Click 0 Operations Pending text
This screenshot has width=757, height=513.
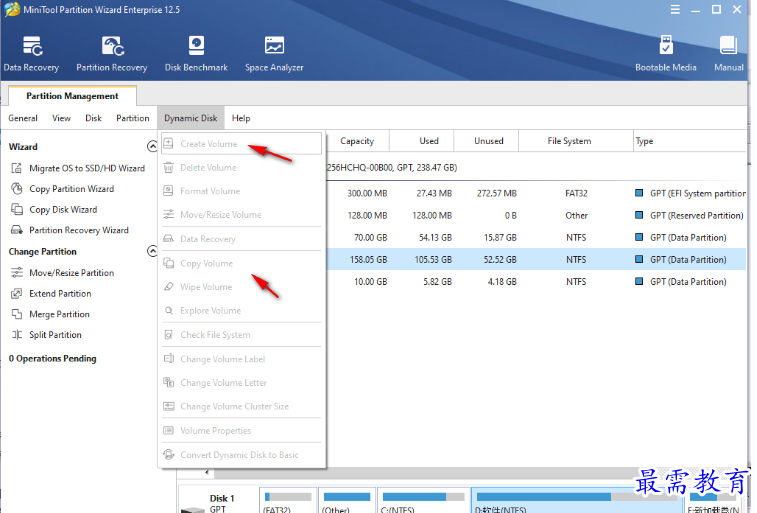(x=53, y=359)
